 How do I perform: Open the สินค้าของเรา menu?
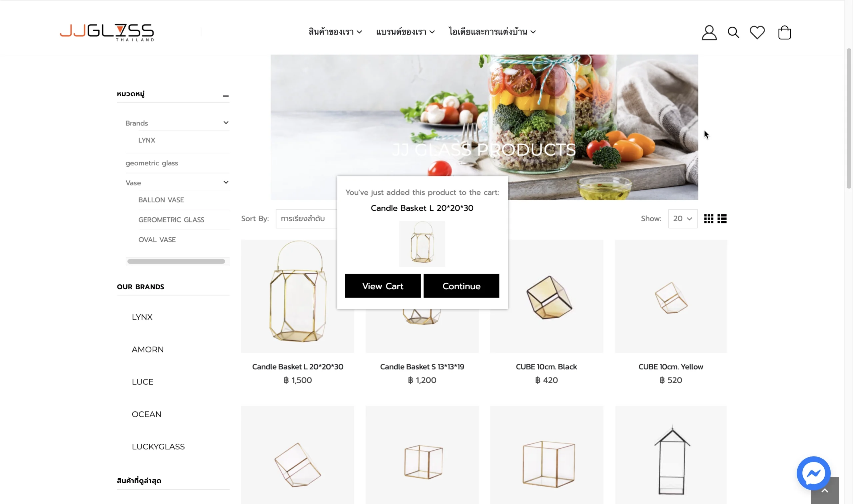(335, 32)
